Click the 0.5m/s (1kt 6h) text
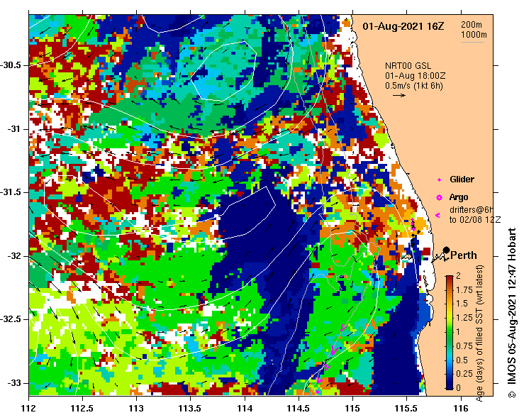This screenshot has height=420, width=524. point(414,86)
